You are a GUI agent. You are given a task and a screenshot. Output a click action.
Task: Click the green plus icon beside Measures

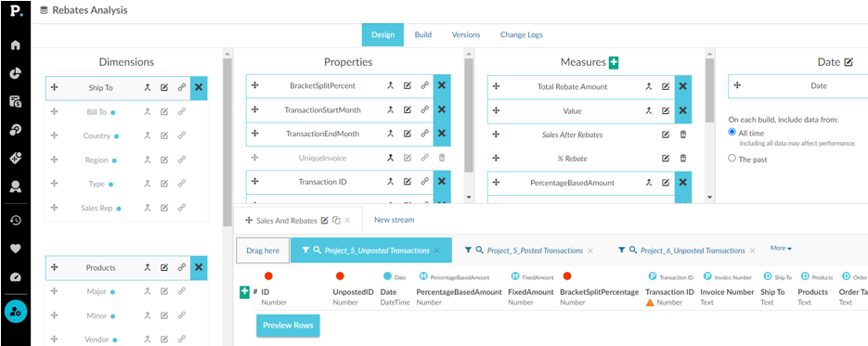(x=614, y=63)
